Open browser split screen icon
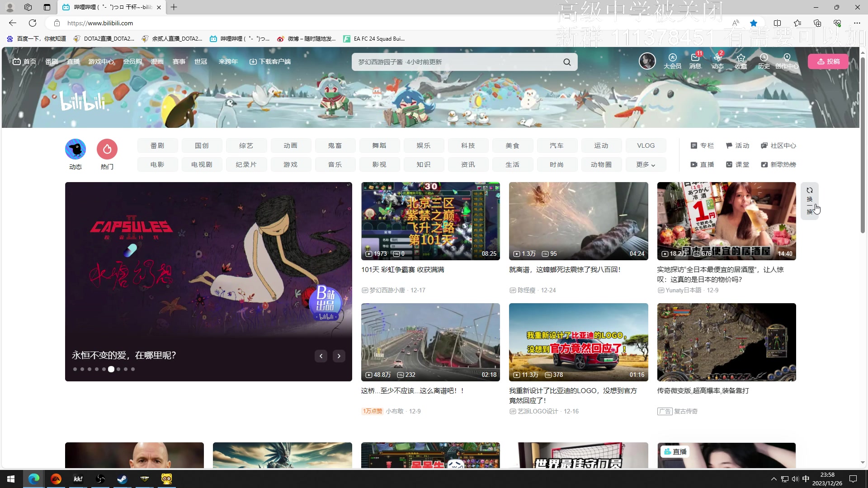This screenshot has height=488, width=868. click(777, 23)
